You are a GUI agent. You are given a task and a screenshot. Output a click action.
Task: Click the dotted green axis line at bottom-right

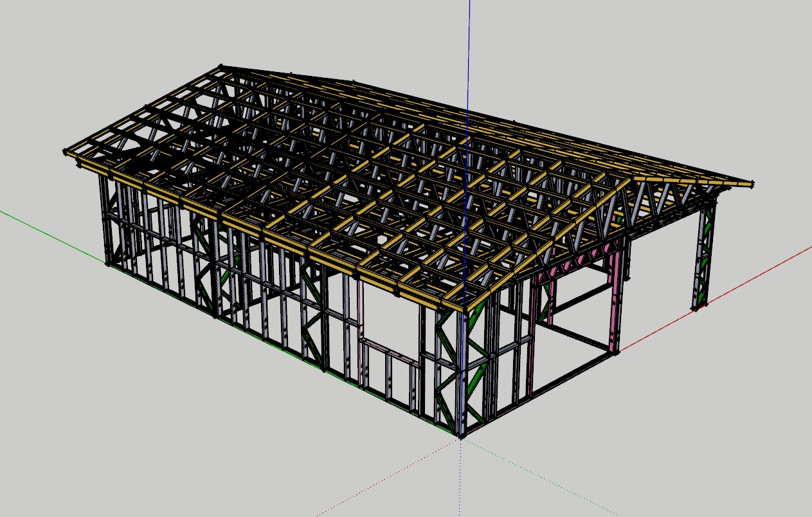tap(546, 482)
